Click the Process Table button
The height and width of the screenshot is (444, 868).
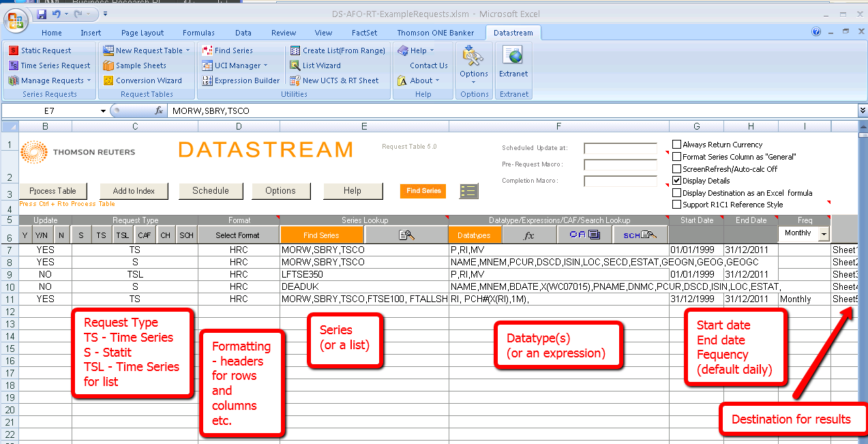[x=53, y=191]
